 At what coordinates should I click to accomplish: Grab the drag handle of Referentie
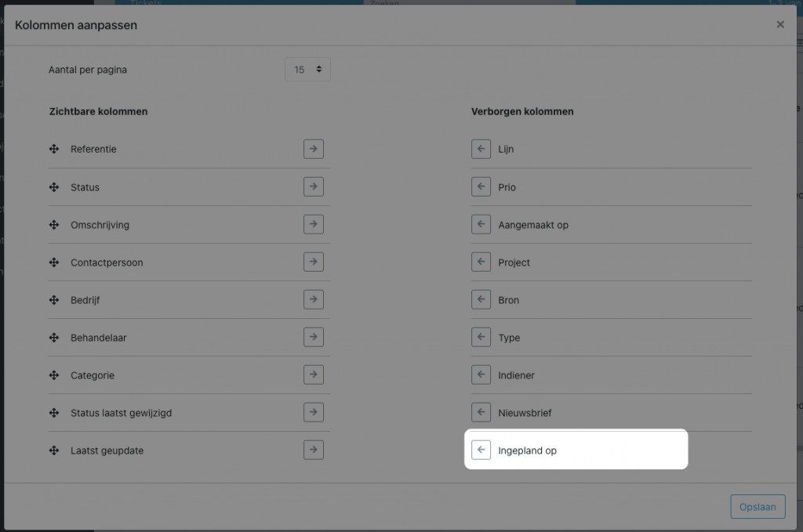point(54,149)
